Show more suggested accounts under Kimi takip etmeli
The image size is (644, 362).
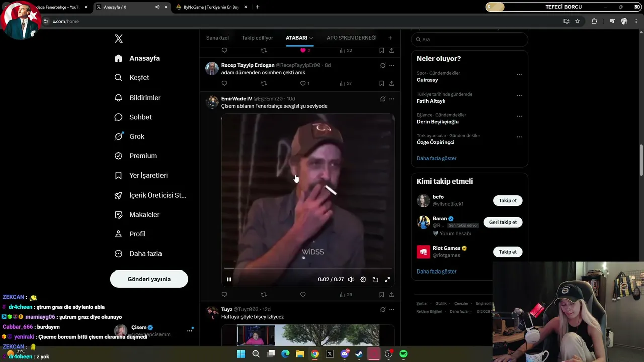pos(436,271)
